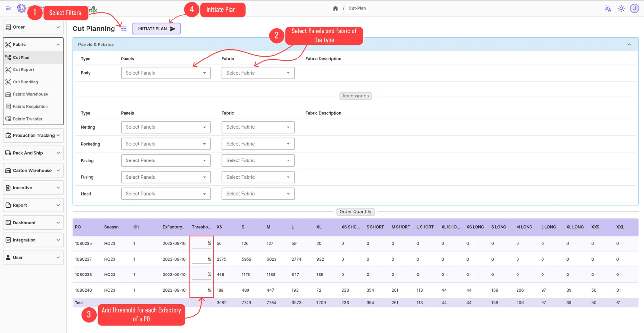Click threshold field for PO 1080235
644x333 pixels.
[199, 243]
